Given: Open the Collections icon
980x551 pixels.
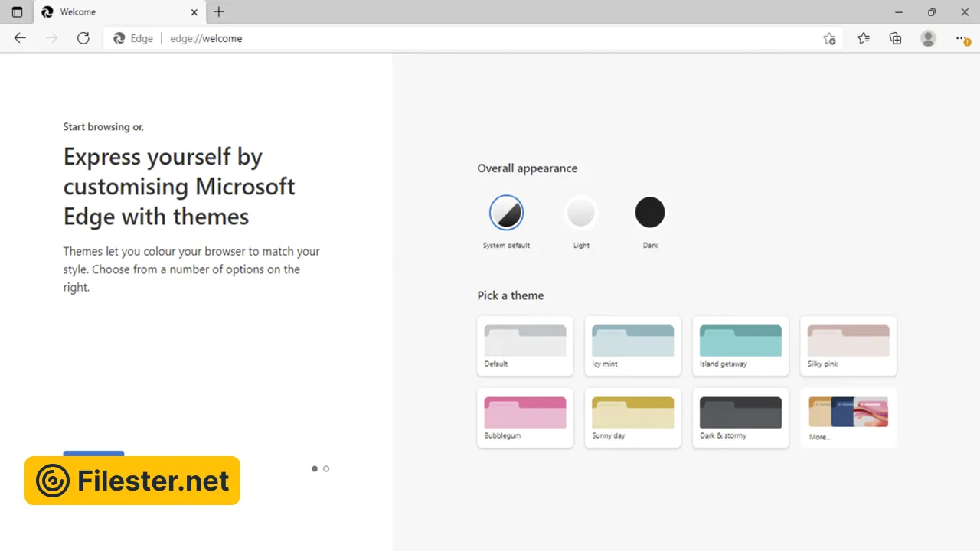Looking at the screenshot, I should [896, 38].
